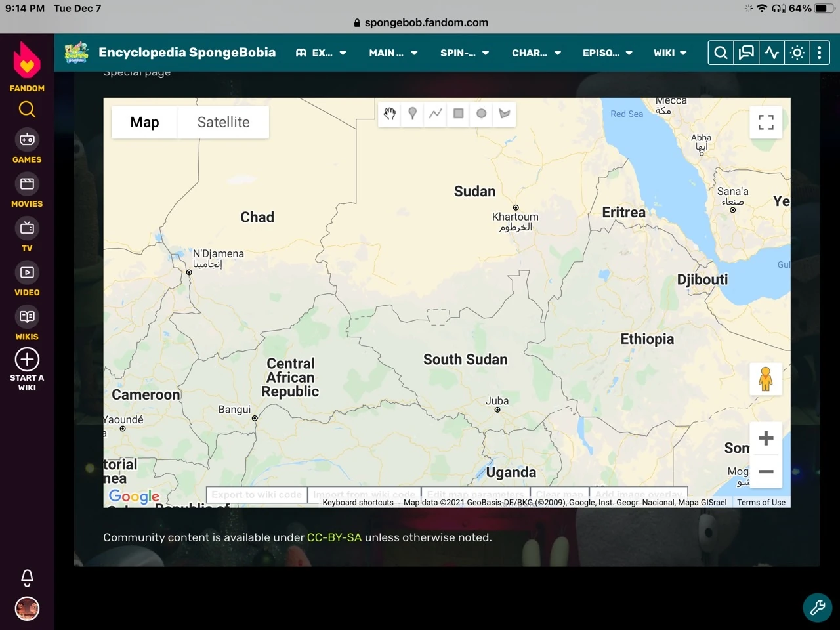
Task: Select the polygon drawing tool
Action: (x=504, y=114)
